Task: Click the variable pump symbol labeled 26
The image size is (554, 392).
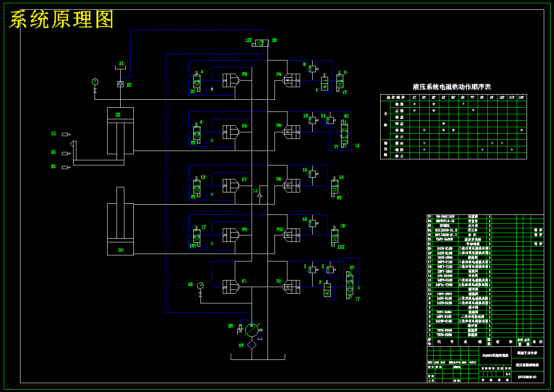Action: pos(252,330)
